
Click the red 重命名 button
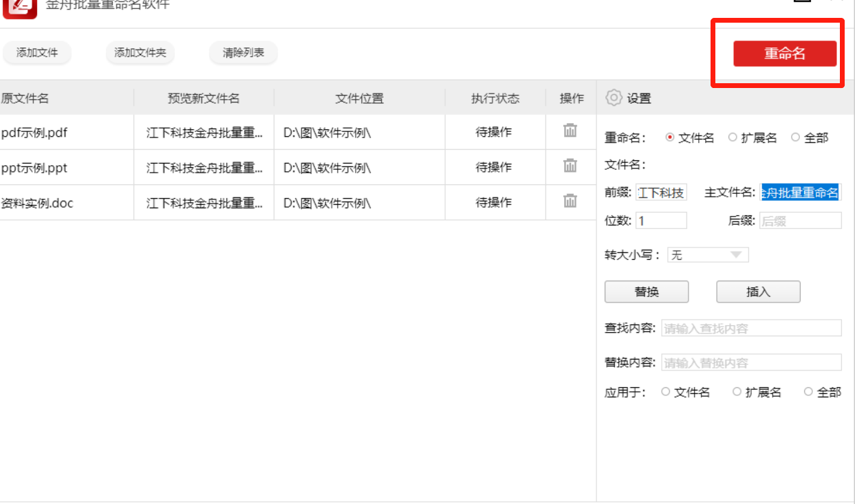[785, 54]
